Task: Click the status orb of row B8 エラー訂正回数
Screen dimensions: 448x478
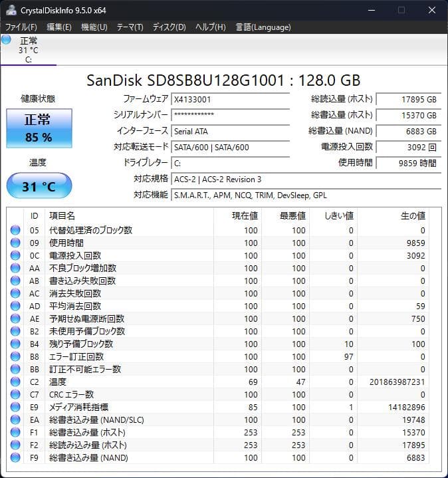Action: [x=15, y=356]
